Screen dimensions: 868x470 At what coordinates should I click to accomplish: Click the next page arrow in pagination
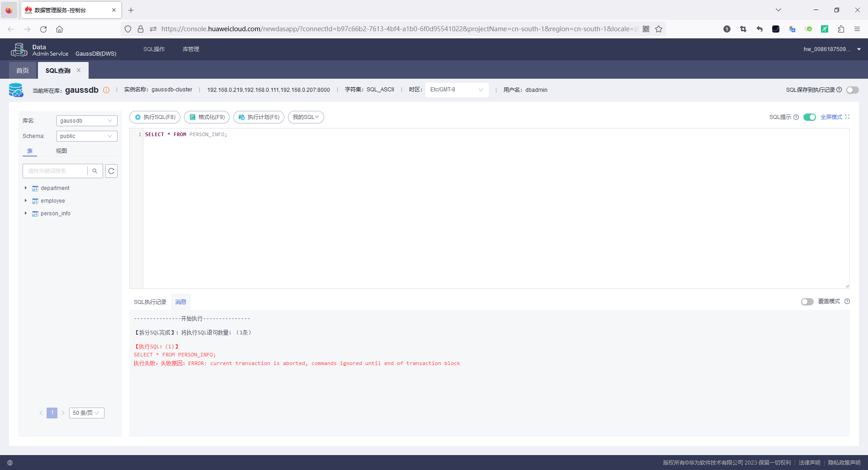63,413
